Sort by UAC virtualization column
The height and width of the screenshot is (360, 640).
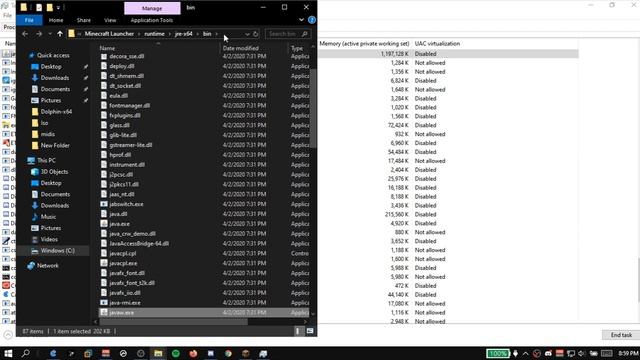tap(437, 43)
